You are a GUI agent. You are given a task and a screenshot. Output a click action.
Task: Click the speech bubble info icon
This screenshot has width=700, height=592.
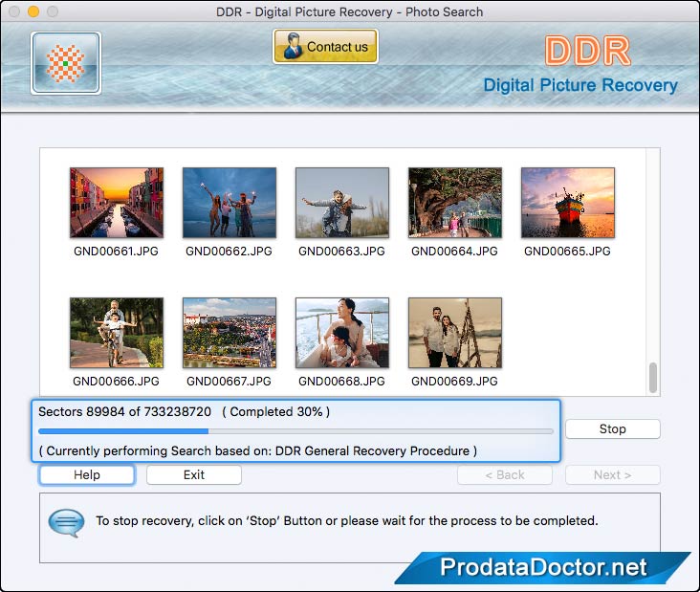click(66, 522)
